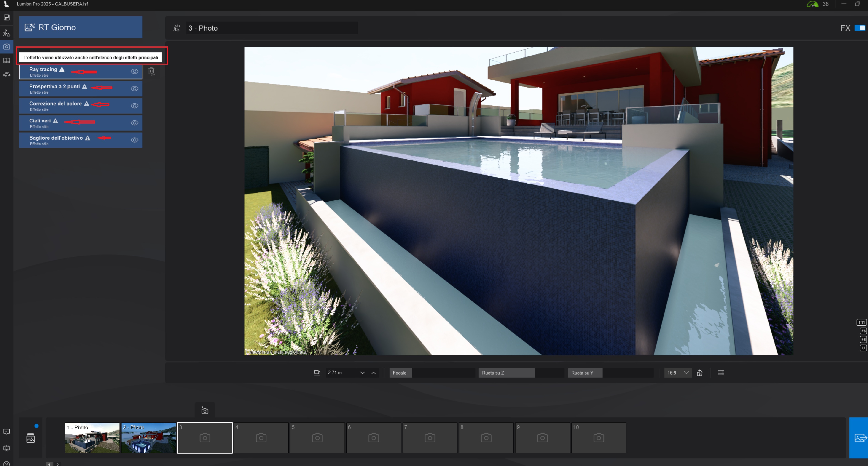Switch to photo set page 1
The image size is (868, 466).
pyautogui.click(x=49, y=464)
